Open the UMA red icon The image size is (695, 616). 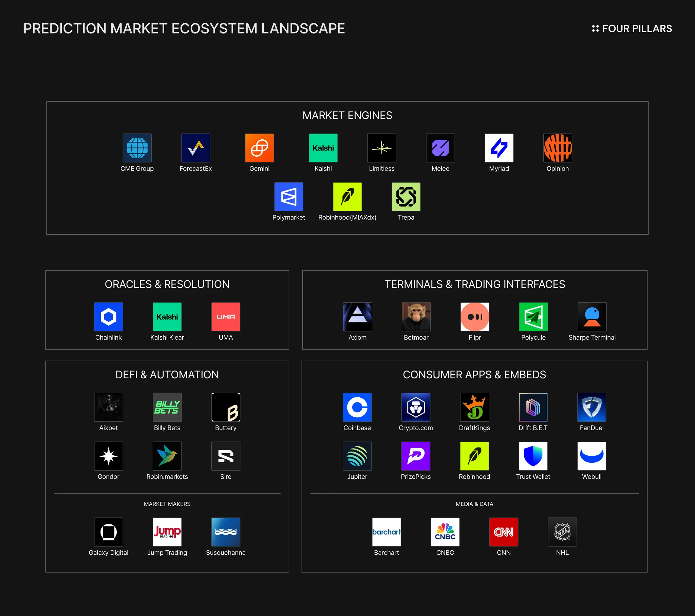point(226,317)
